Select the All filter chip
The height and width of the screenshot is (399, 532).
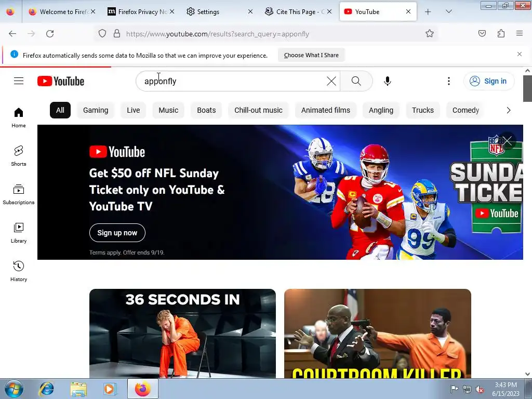click(x=60, y=110)
